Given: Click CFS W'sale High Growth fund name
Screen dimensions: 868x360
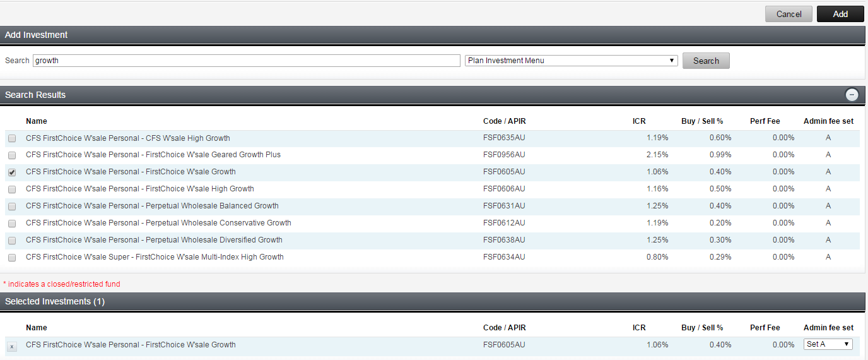Looking at the screenshot, I should click(x=128, y=138).
